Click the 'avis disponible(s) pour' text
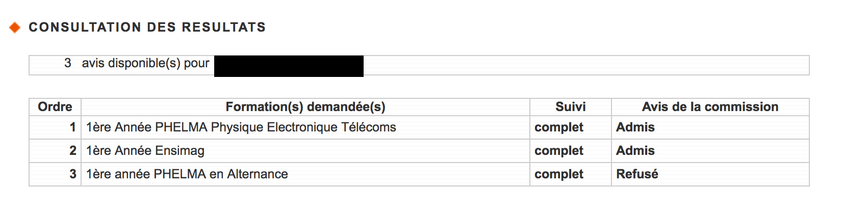This screenshot has height=214, width=868. (145, 63)
